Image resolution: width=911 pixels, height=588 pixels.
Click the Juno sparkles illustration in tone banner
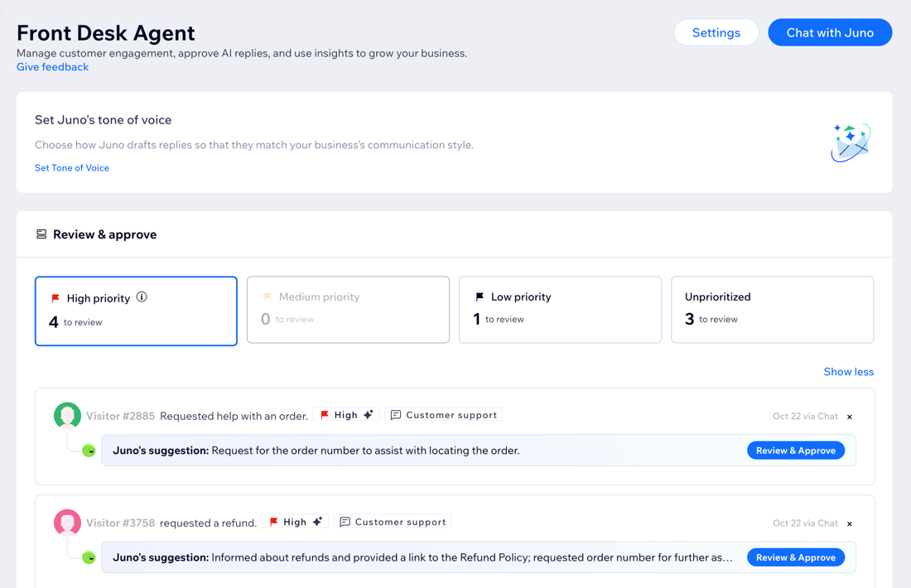[850, 142]
